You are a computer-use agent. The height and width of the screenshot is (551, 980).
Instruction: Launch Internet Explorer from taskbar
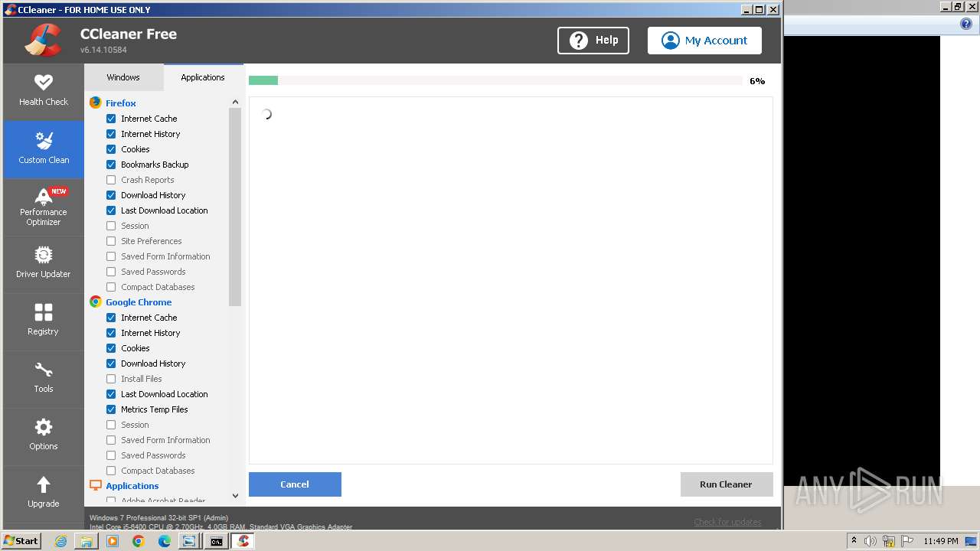60,541
